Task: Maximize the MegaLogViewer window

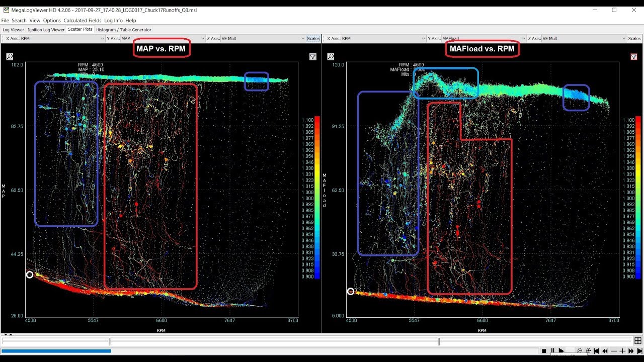Action: tap(614, 10)
